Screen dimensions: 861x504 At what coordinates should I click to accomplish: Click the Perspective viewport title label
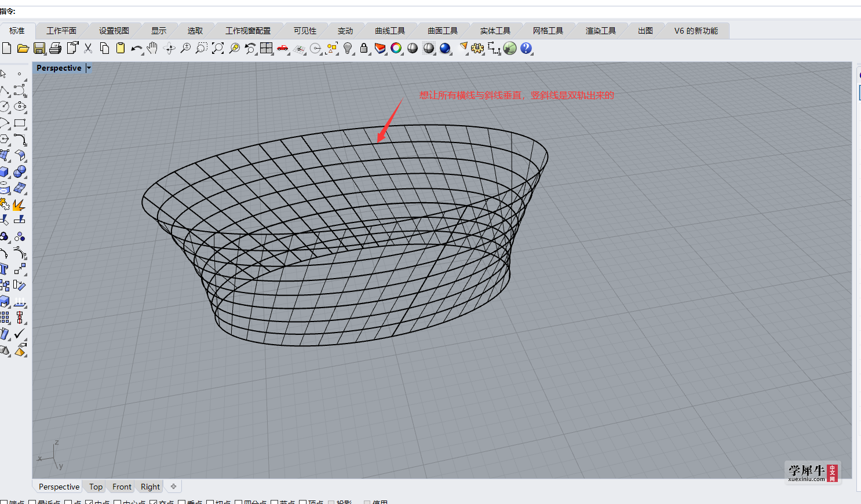pos(59,68)
